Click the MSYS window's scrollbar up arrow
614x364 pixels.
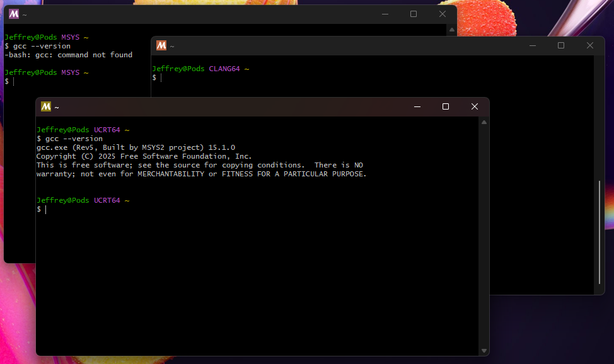tap(452, 30)
